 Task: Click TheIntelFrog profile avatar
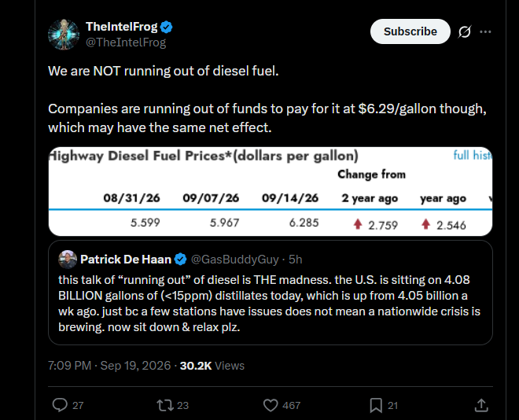click(64, 35)
